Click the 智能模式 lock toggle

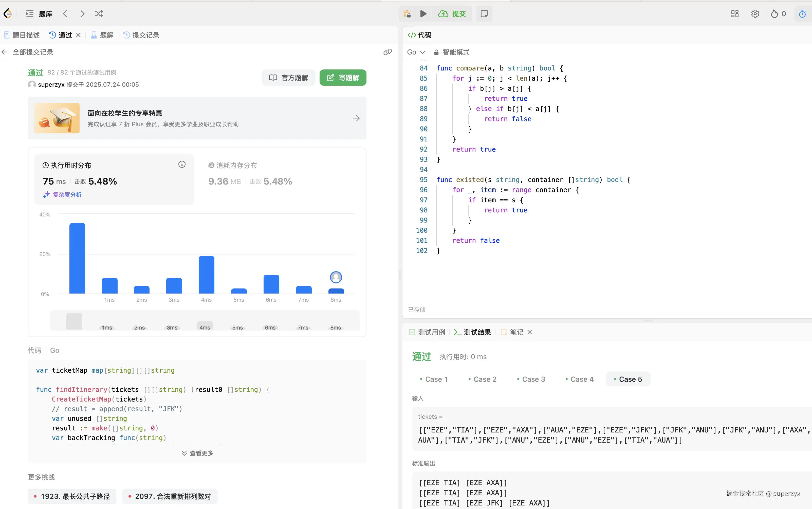452,52
